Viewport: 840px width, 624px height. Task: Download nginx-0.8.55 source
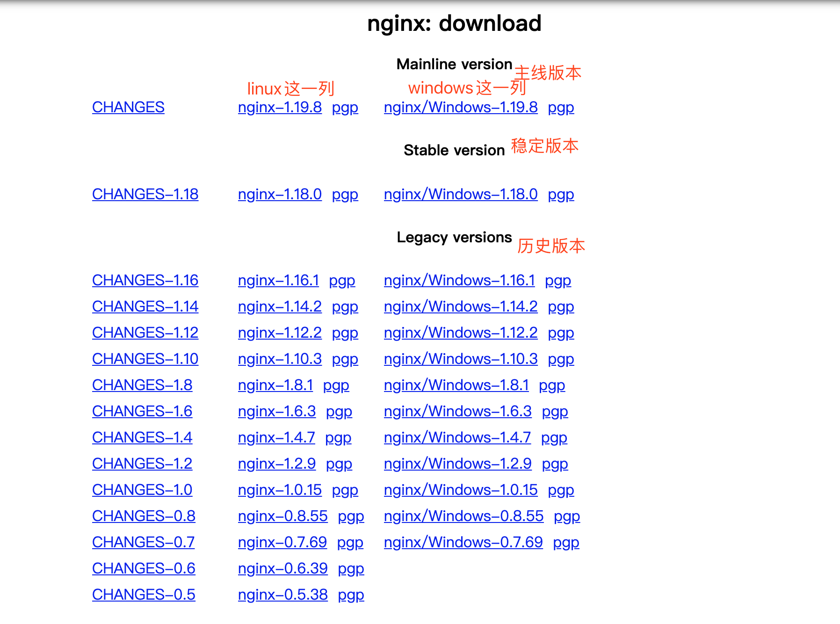(283, 516)
